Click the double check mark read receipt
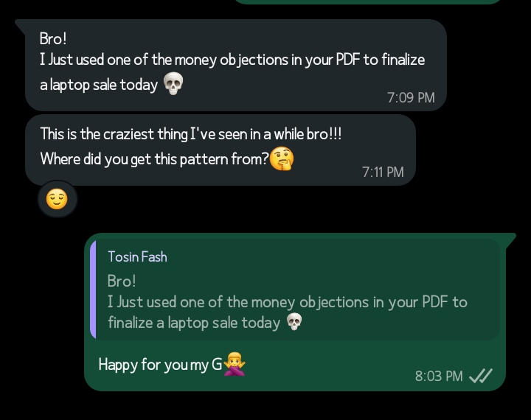The width and height of the screenshot is (531, 420). (x=481, y=377)
